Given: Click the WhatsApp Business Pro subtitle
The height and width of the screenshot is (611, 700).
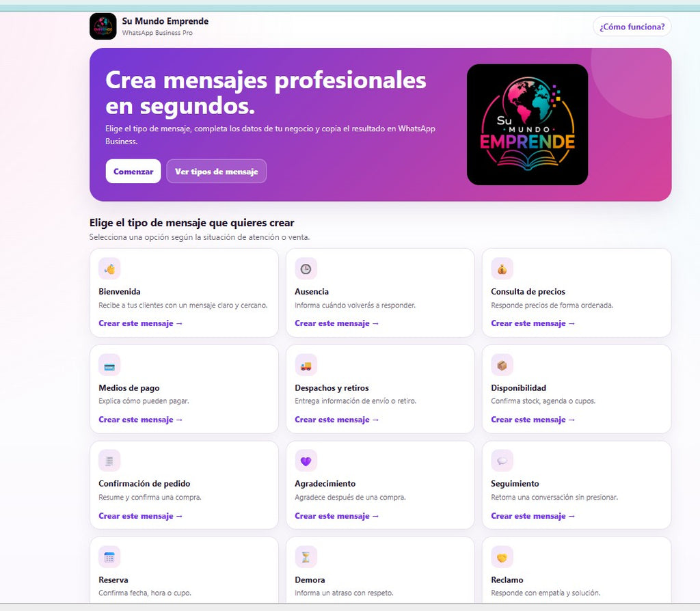Looking at the screenshot, I should 157,33.
